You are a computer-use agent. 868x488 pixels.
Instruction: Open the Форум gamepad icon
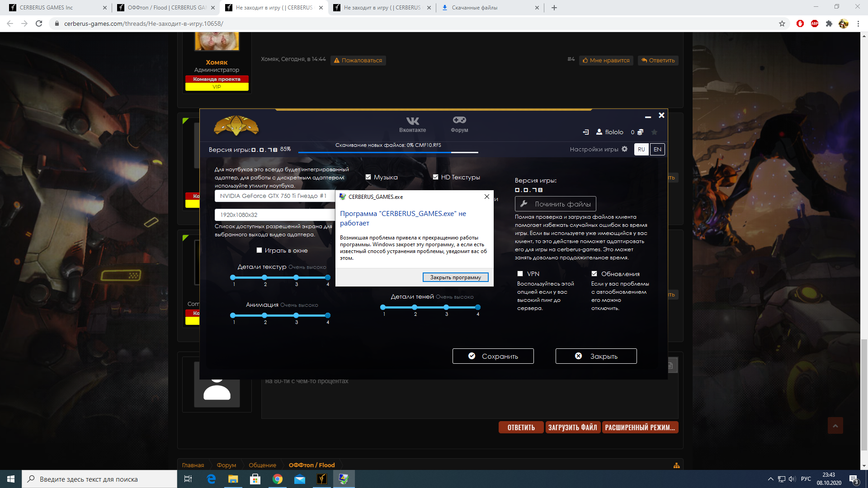(459, 120)
